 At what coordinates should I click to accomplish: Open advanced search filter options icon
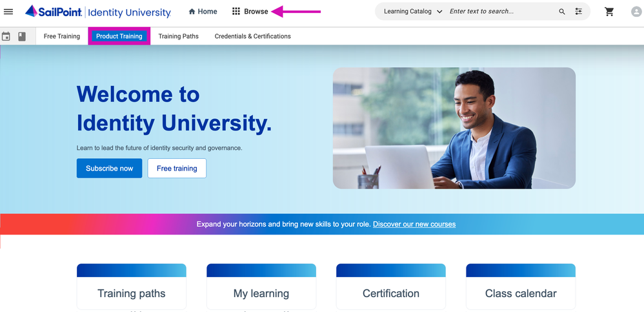578,12
